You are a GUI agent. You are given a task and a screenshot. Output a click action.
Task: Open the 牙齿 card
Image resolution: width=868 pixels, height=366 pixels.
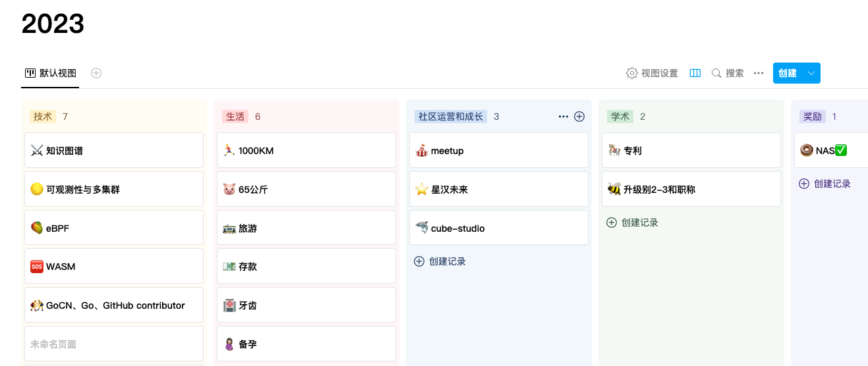(x=306, y=305)
